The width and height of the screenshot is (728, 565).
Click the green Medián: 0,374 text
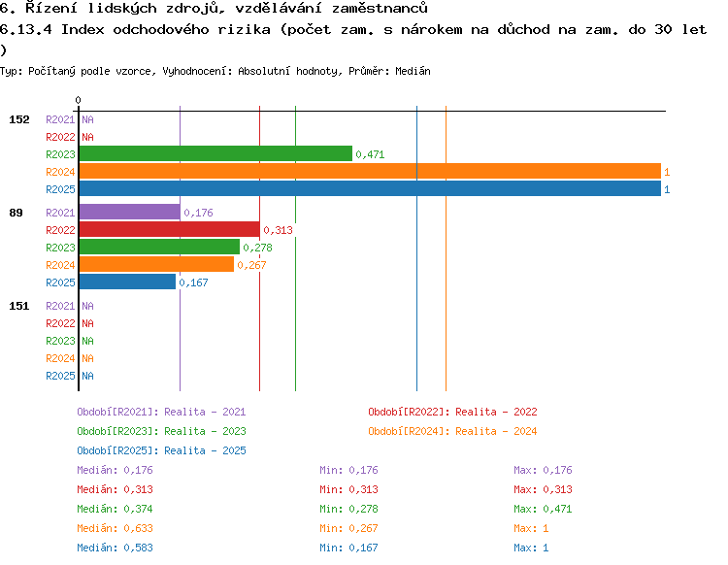(x=115, y=509)
